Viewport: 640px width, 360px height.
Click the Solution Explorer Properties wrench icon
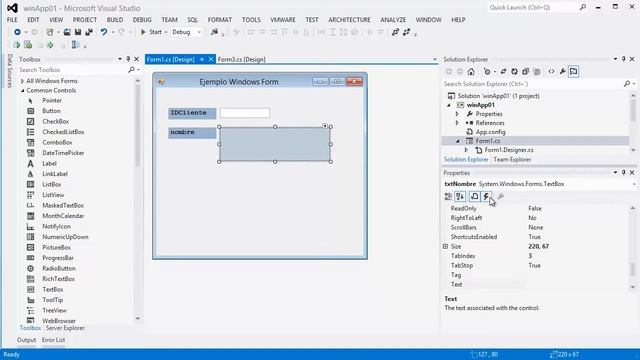pyautogui.click(x=562, y=71)
